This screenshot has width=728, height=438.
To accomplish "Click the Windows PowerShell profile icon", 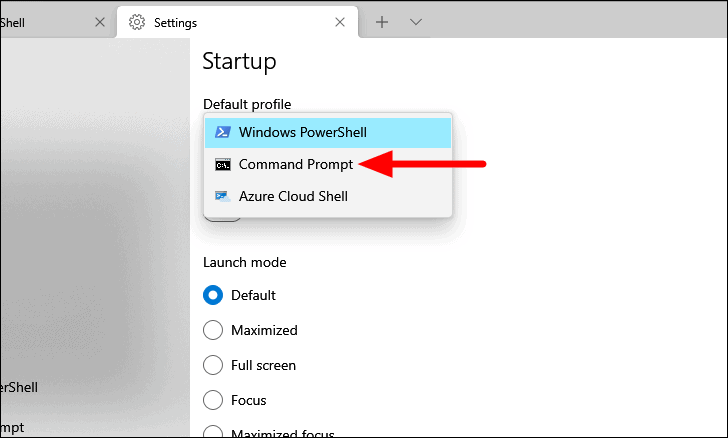I will pyautogui.click(x=223, y=132).
